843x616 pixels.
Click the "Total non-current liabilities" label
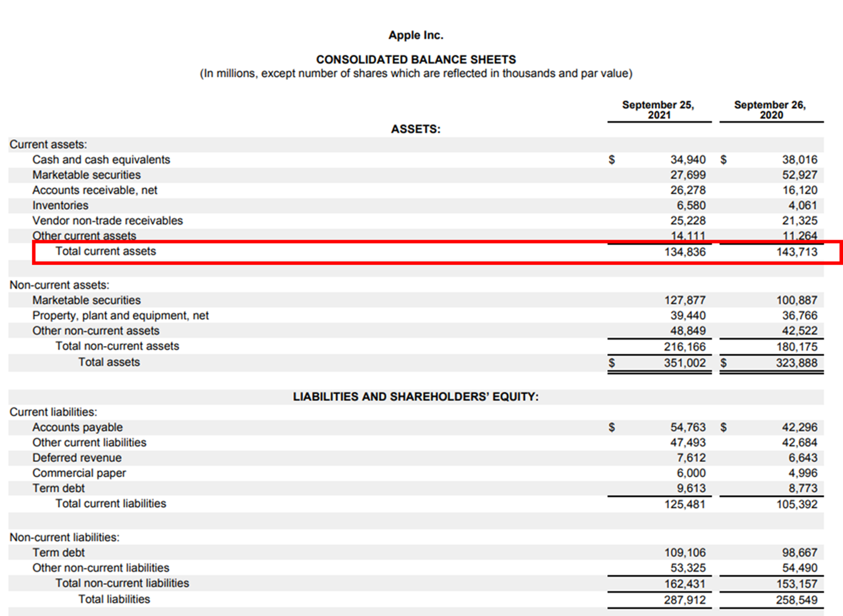coord(122,583)
